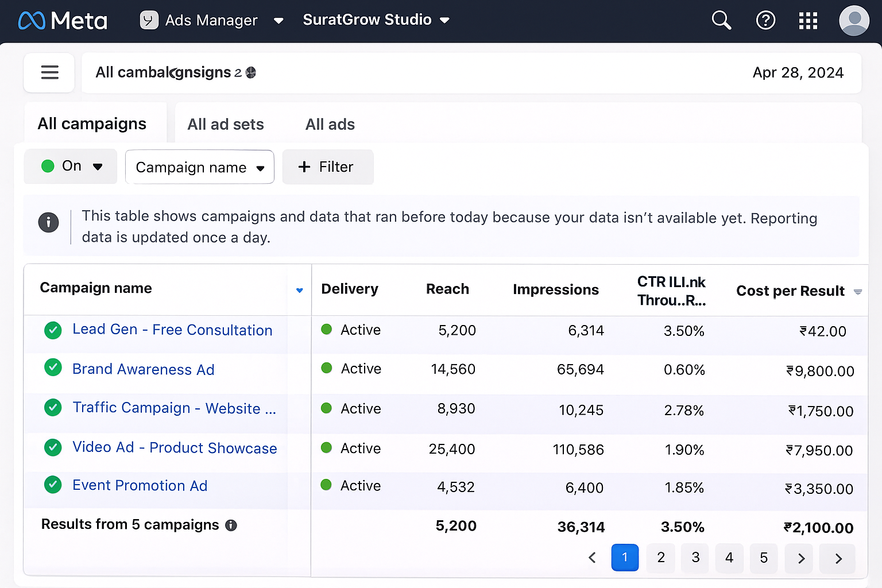Open the Campaign name dropdown
This screenshot has height=588, width=882.
pos(199,167)
